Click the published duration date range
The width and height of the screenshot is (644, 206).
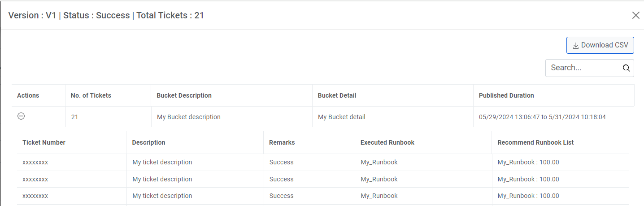point(542,117)
